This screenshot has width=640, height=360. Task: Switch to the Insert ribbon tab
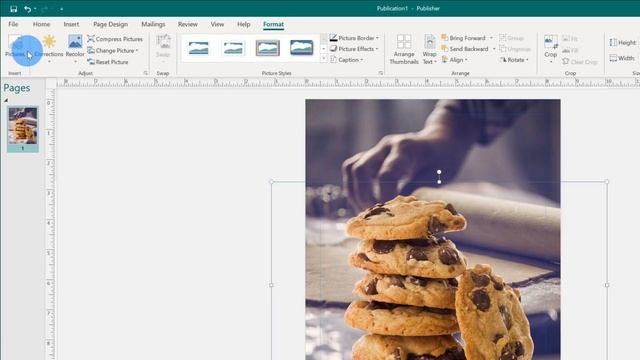pos(71,24)
